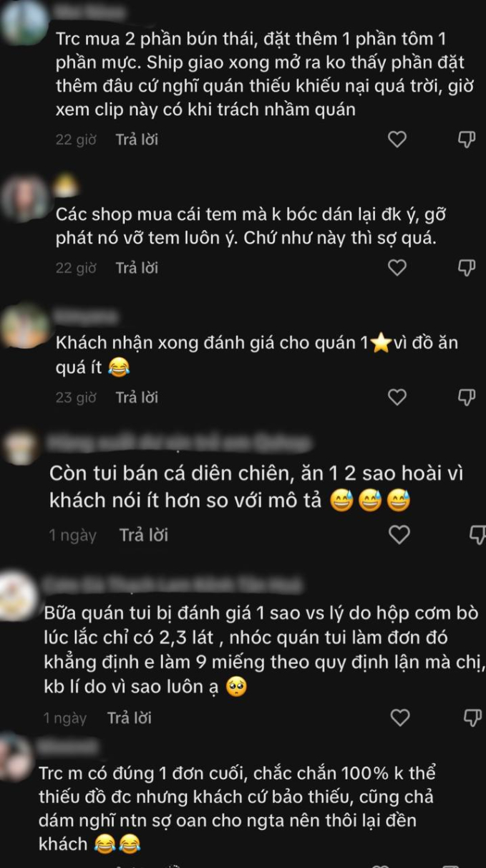Screen dimensions: 486x868
Task: Like the cá diên chiên comment
Action: click(x=399, y=534)
